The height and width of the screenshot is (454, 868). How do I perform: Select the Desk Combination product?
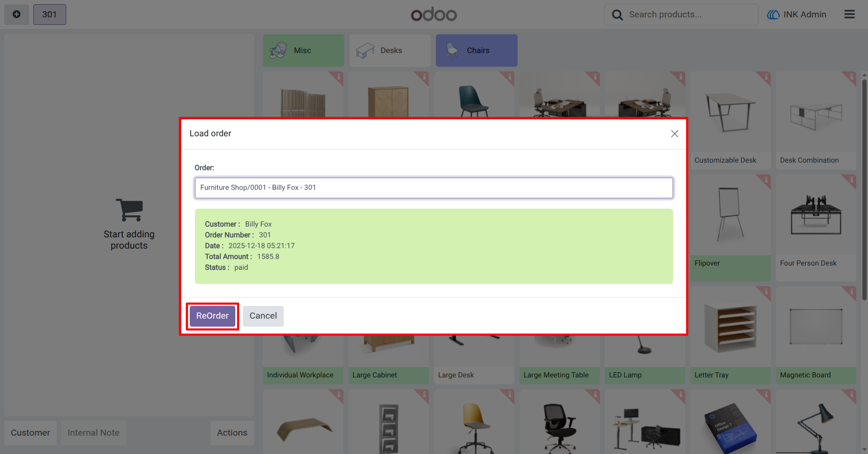click(816, 121)
